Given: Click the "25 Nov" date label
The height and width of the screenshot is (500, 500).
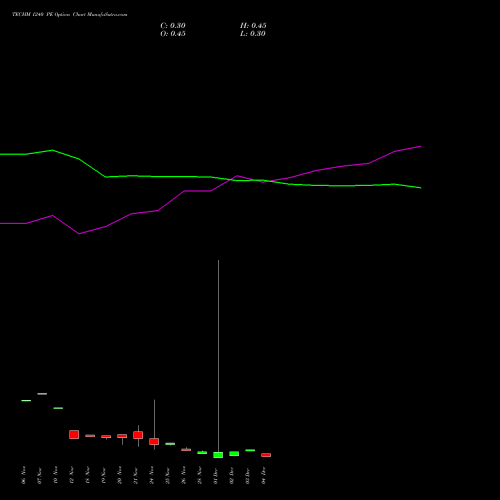Looking at the screenshot, I should [x=167, y=475].
